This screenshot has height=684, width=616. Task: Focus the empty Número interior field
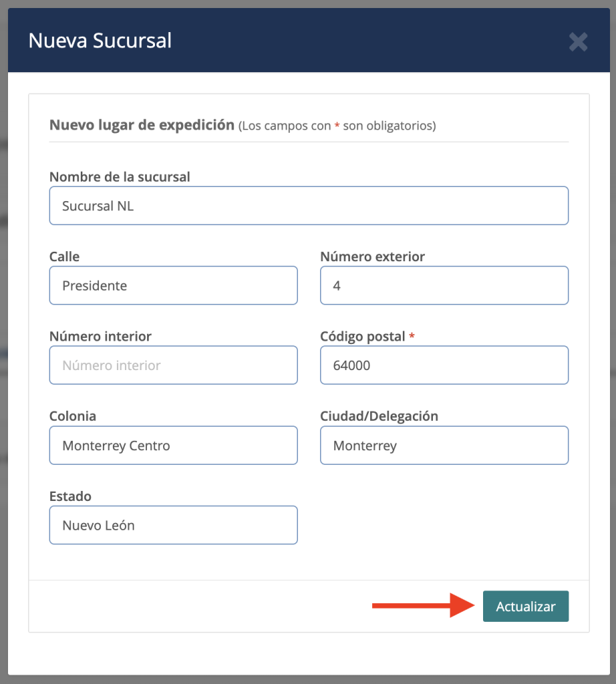pos(174,365)
